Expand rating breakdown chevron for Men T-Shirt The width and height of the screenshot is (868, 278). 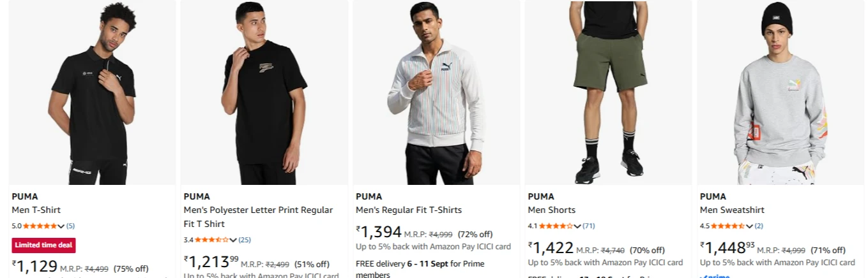click(x=61, y=226)
